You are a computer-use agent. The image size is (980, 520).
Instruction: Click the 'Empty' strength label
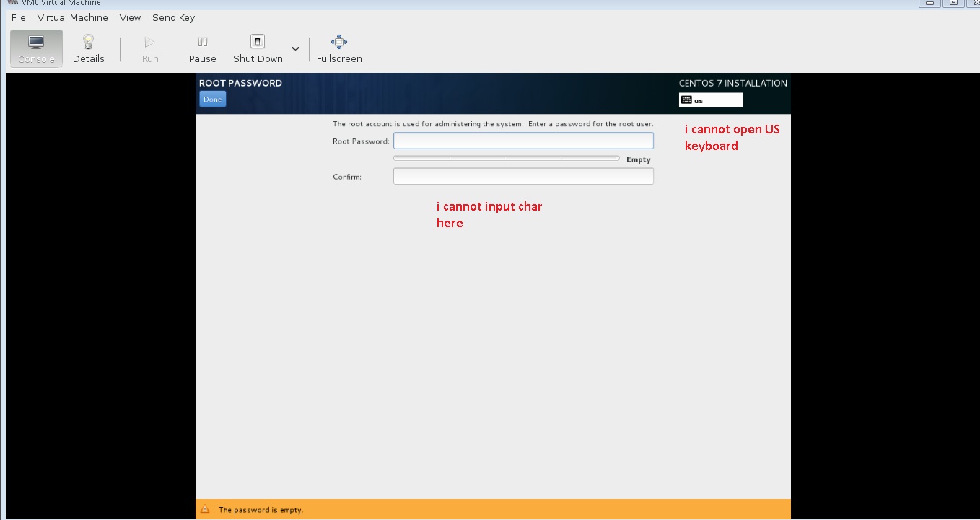tap(639, 159)
